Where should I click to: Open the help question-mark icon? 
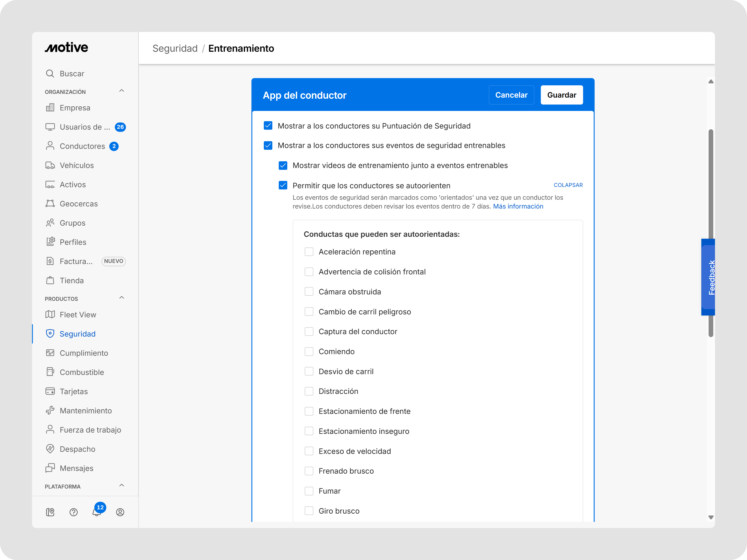coord(74,512)
